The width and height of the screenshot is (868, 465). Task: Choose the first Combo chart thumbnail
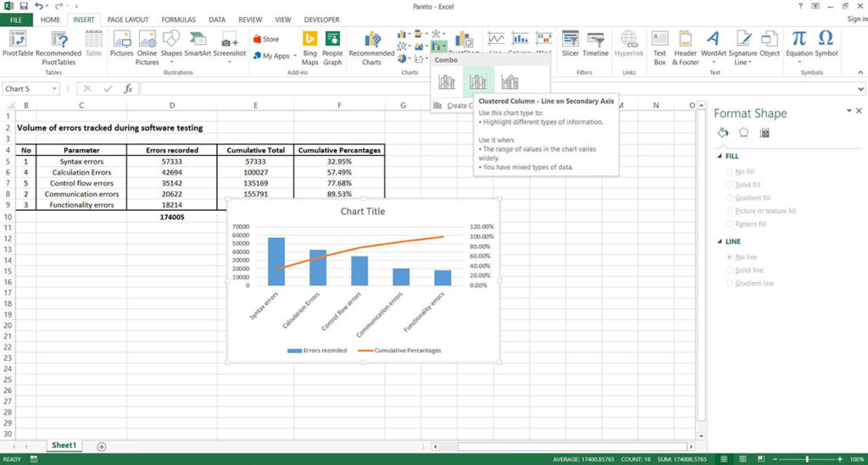click(447, 82)
